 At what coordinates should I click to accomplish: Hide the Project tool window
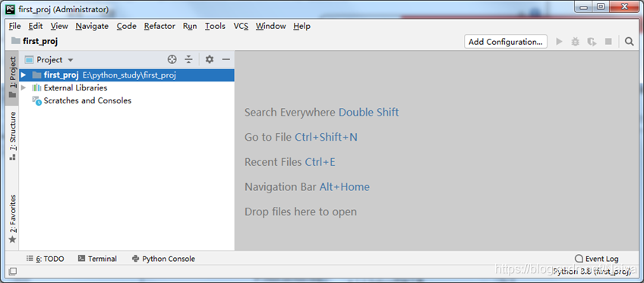[226, 59]
